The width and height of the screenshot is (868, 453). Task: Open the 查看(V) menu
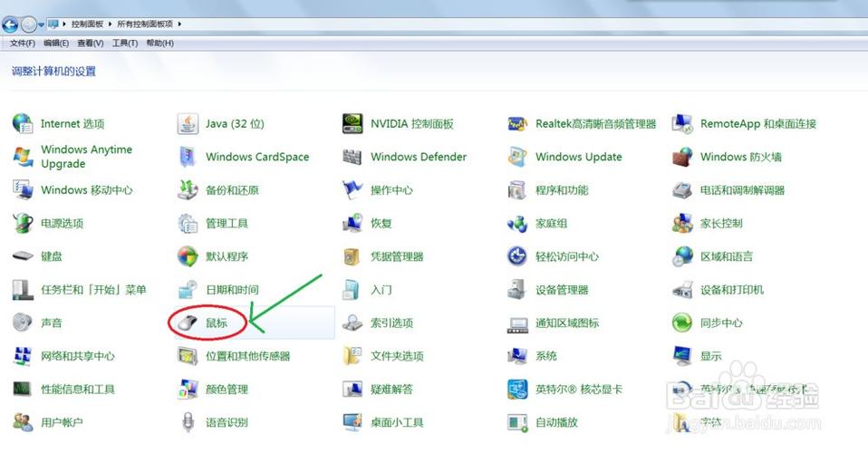pos(91,43)
